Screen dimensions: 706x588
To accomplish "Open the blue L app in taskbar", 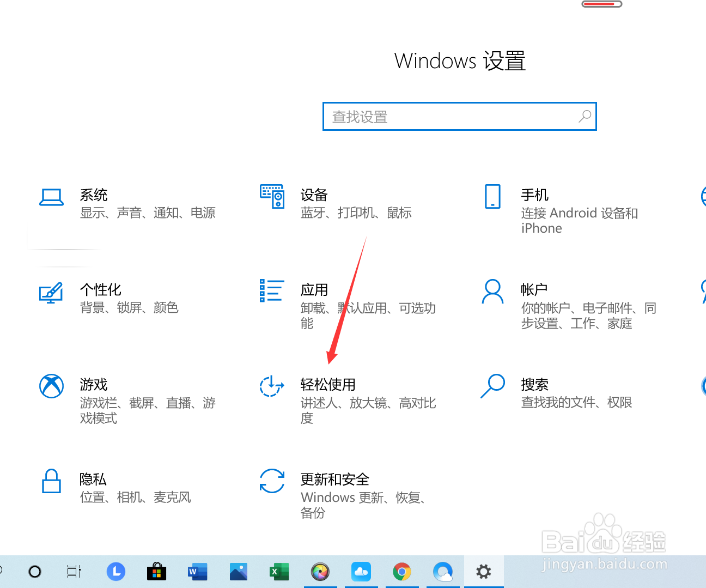I will tap(115, 572).
